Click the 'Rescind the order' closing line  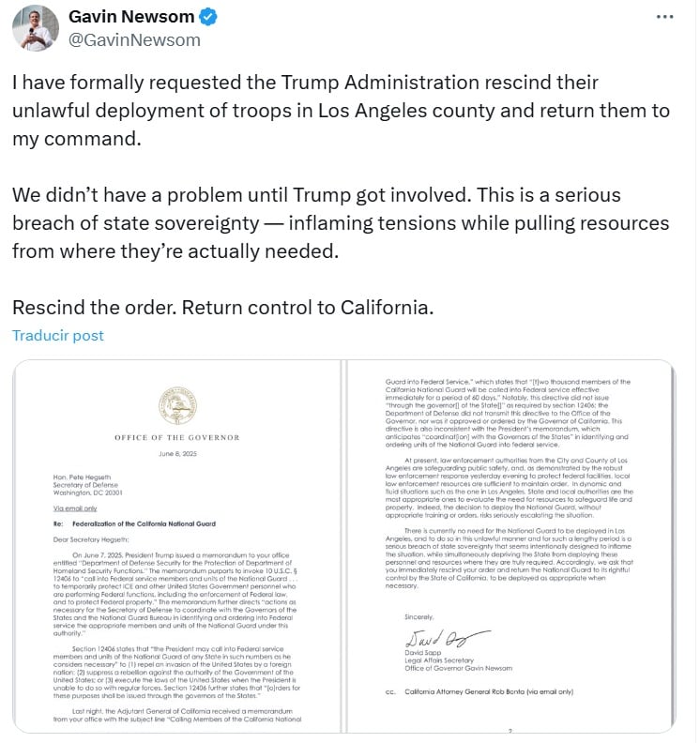tap(222, 308)
